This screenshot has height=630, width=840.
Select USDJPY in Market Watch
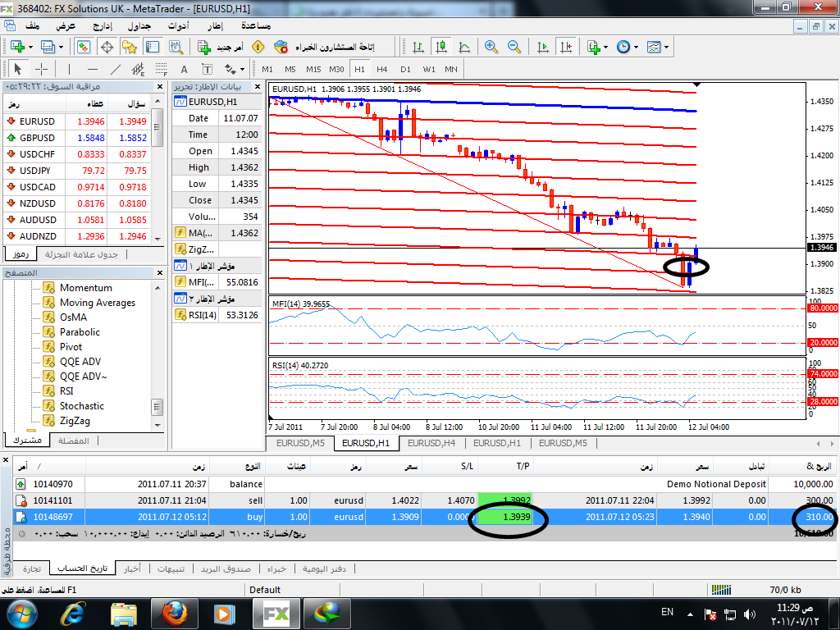(76, 171)
